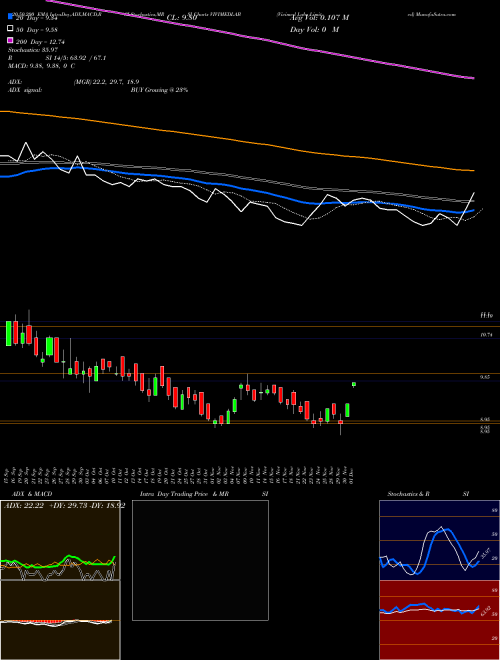This screenshot has height=660, width=500.
Task: Select the '200 Day = 12.74' legend text
Action: tap(40, 42)
